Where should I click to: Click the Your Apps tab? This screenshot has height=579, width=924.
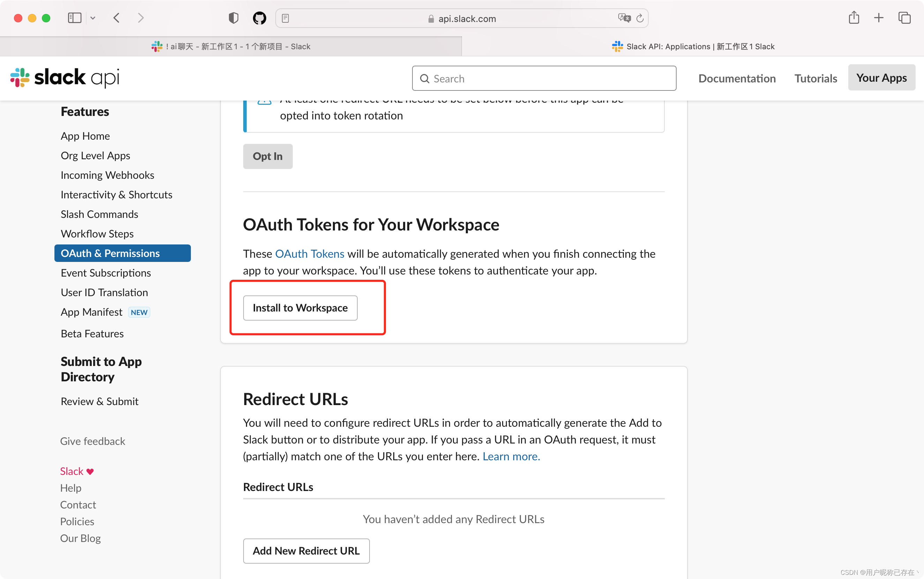[x=881, y=78]
